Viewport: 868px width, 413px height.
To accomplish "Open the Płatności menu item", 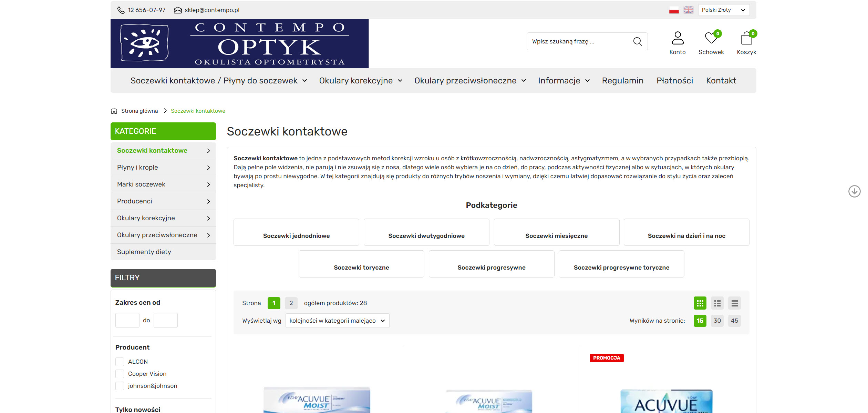I will tap(674, 81).
